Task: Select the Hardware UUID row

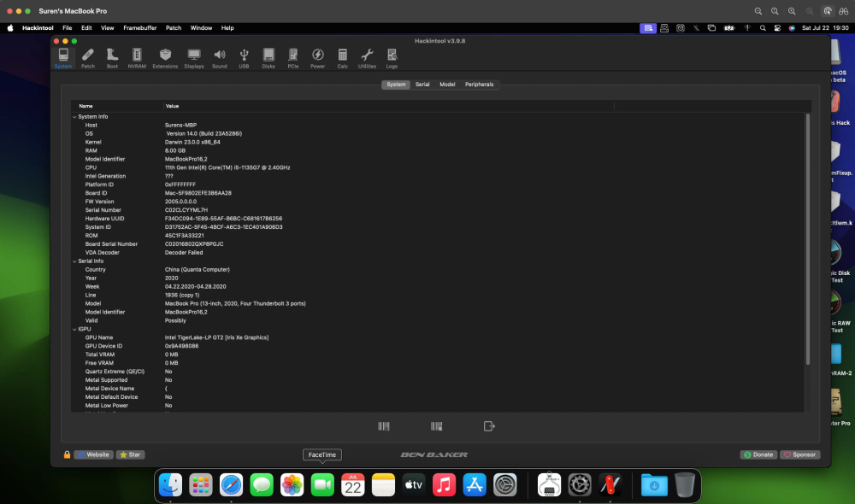Action: [x=438, y=219]
